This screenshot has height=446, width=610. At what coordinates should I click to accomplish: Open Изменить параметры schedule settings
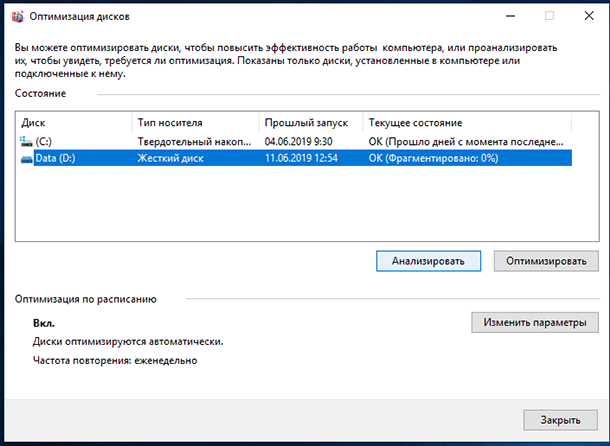click(x=535, y=322)
